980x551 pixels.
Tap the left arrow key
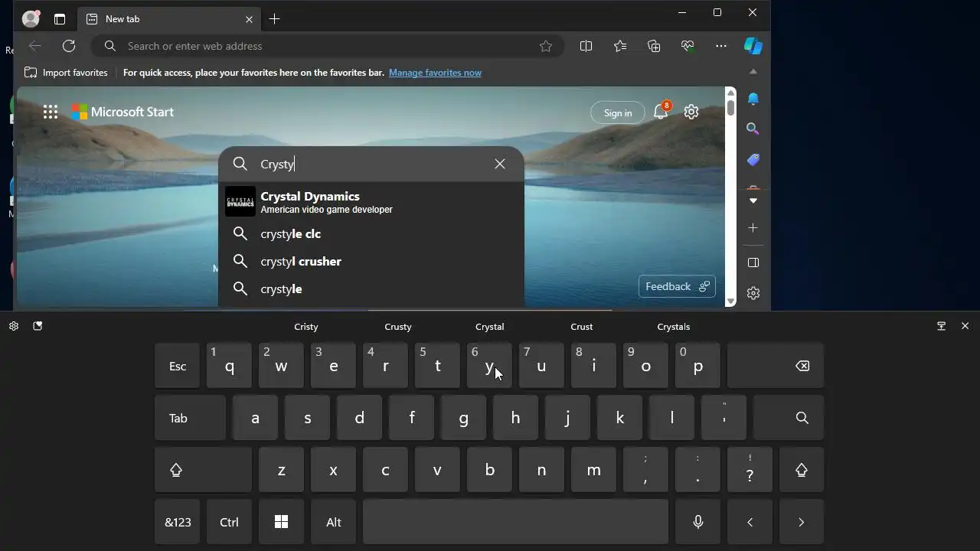click(x=750, y=522)
